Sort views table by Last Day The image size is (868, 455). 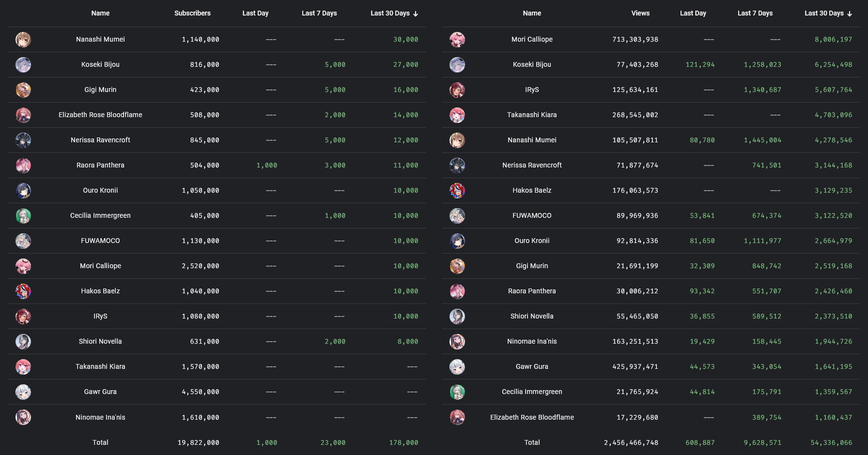(693, 13)
